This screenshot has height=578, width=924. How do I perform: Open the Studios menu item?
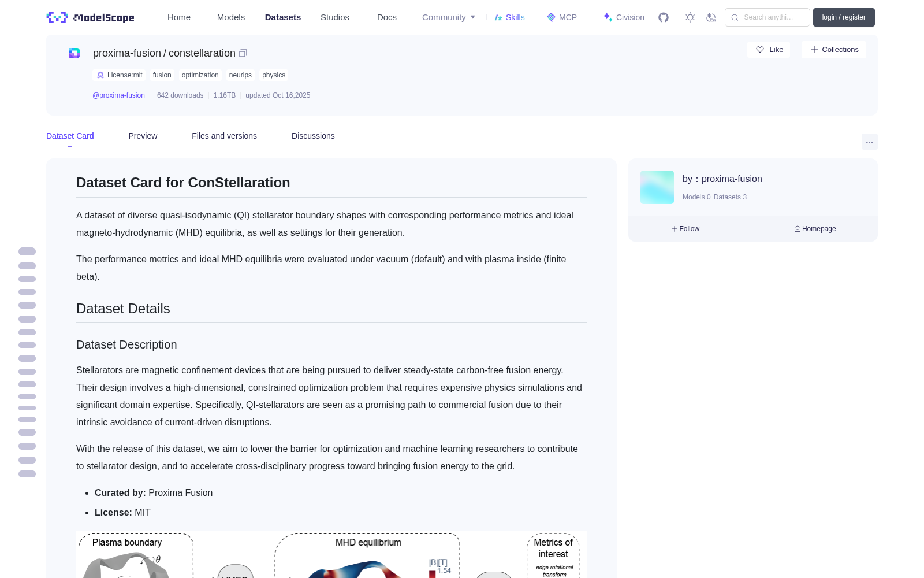(x=335, y=17)
